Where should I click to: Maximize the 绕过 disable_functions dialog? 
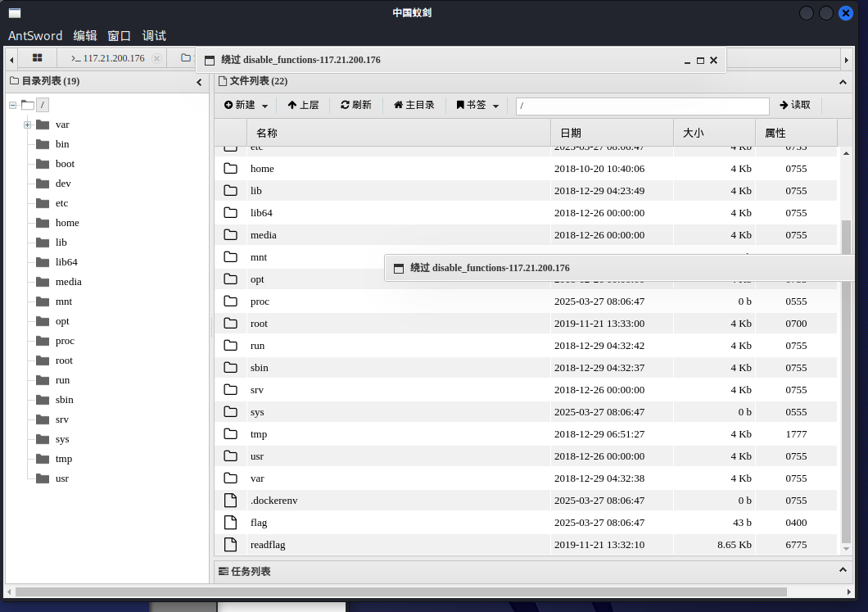700,61
